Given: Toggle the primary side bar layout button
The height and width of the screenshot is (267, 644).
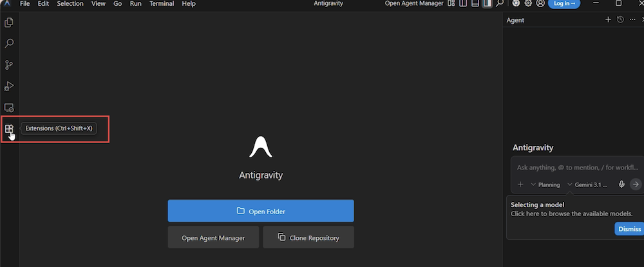Looking at the screenshot, I should [x=462, y=4].
